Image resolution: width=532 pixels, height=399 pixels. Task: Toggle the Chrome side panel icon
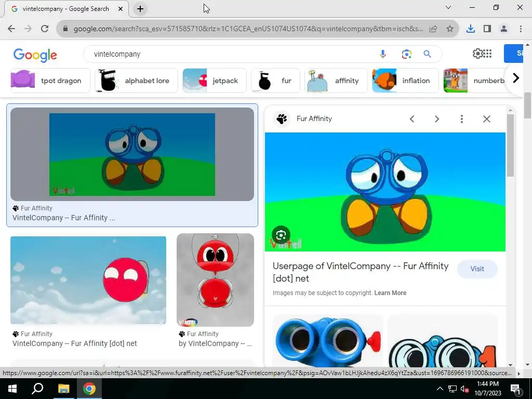click(487, 29)
